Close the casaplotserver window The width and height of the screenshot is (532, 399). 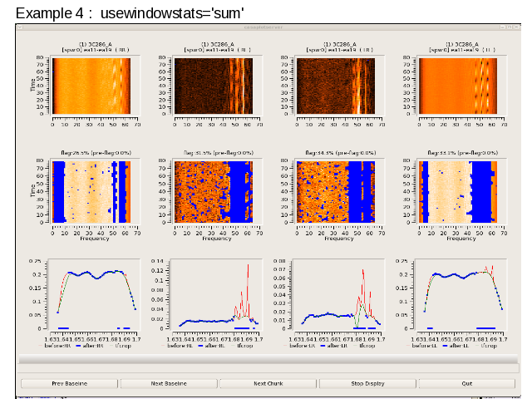(x=517, y=27)
